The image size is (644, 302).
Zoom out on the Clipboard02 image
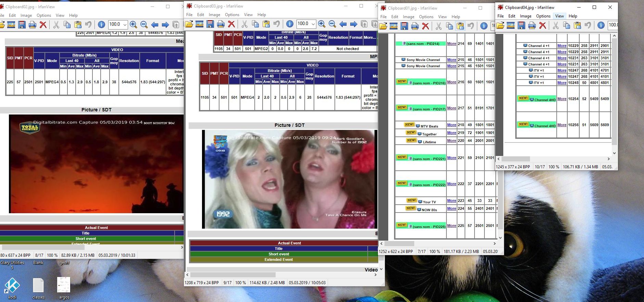tap(144, 25)
